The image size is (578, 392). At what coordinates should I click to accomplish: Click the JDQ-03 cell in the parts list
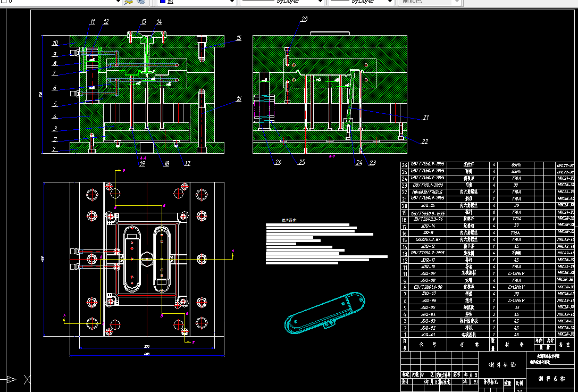(x=428, y=321)
